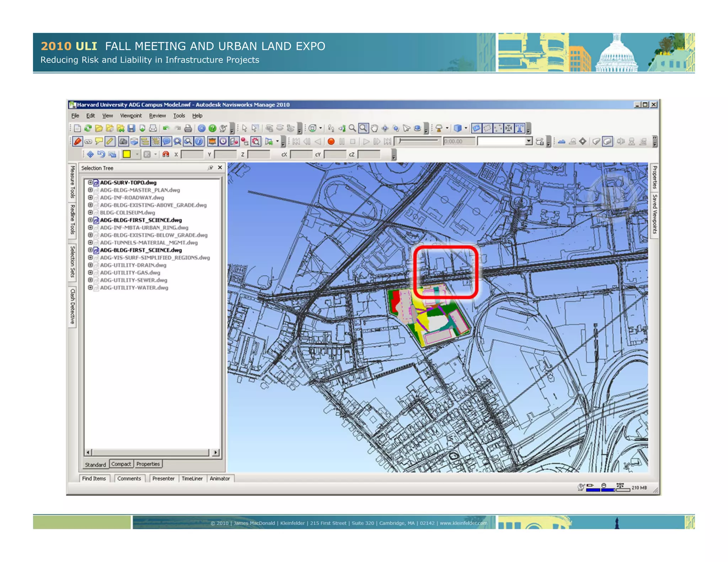Expand the ADG-INF-ROADWAY.dwg tree node
Viewport: 728px width, 562px height.
(90, 198)
